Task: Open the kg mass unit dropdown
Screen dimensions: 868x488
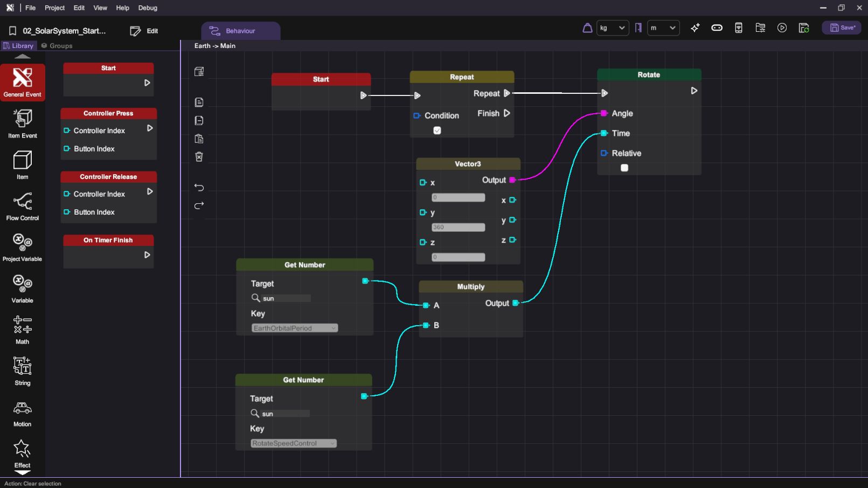Action: point(612,28)
